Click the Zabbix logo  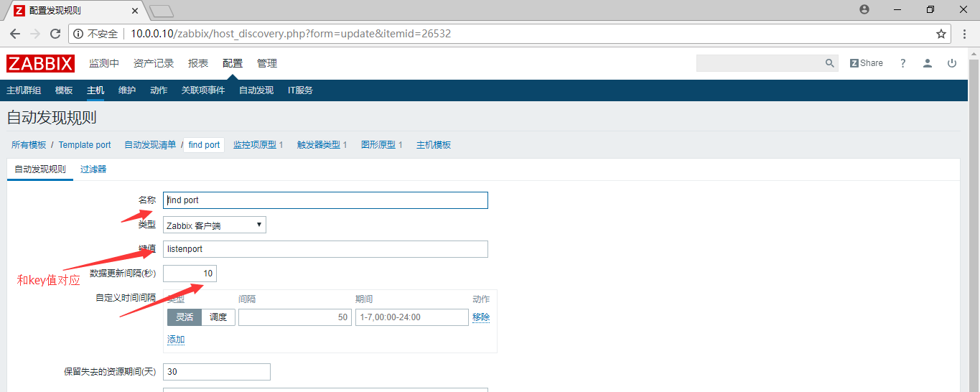41,63
